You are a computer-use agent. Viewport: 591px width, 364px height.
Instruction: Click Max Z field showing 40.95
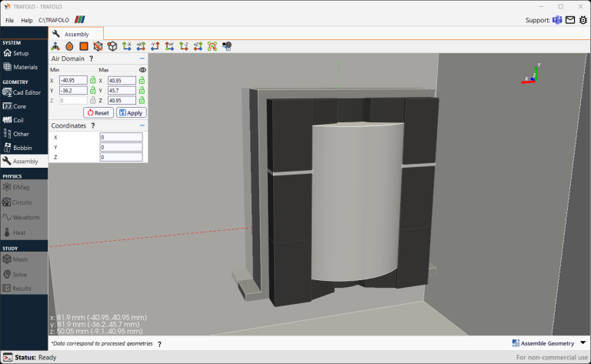pyautogui.click(x=122, y=100)
